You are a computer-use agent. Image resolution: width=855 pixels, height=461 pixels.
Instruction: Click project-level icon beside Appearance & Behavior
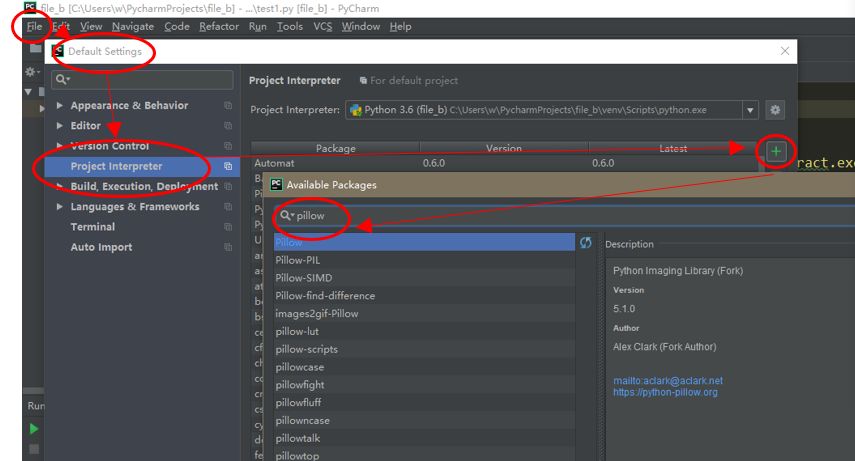click(x=228, y=105)
